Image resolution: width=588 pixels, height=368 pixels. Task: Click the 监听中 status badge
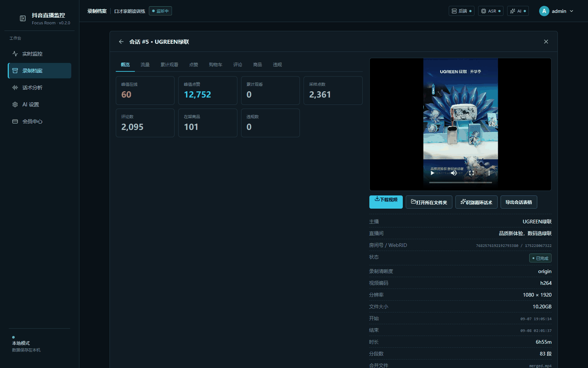click(160, 11)
